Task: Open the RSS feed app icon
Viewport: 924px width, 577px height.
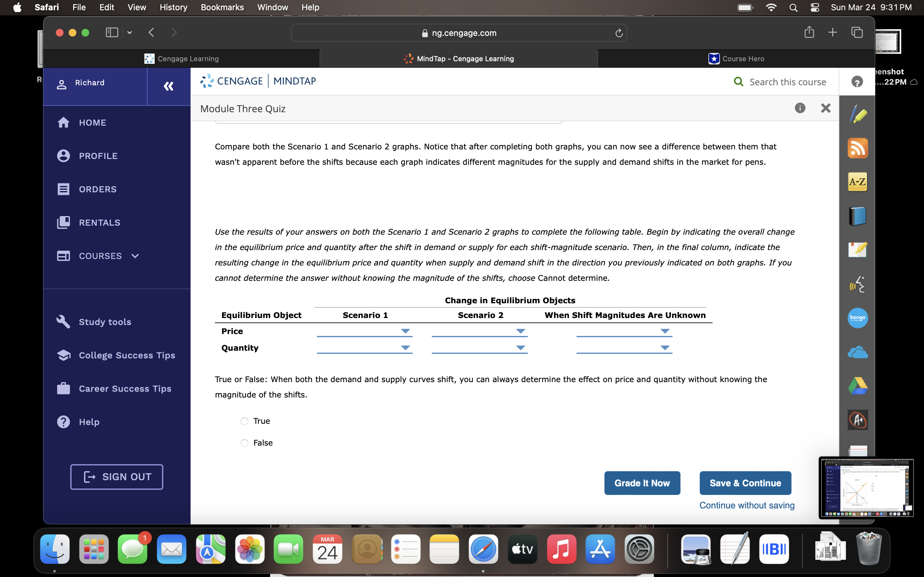Action: tap(857, 148)
